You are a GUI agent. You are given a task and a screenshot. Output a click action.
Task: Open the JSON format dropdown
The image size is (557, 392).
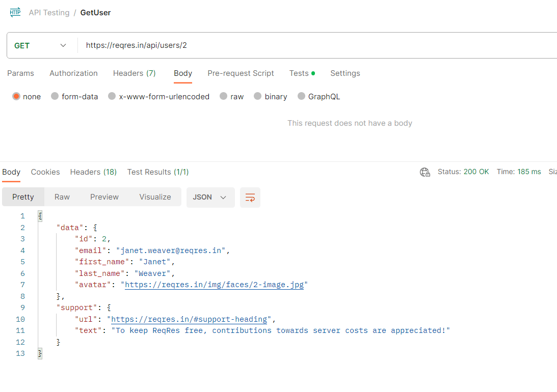[x=210, y=198]
